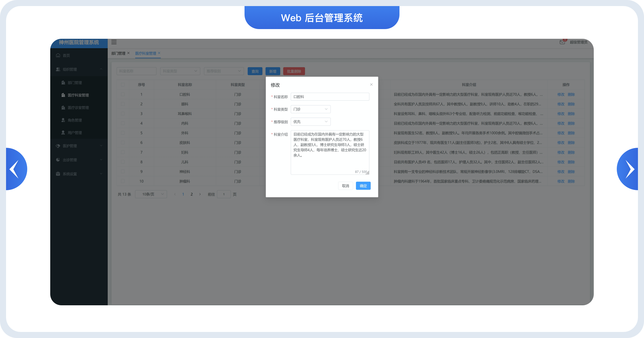The height and width of the screenshot is (338, 644).
Task: Go to next slide with right arrow
Action: point(629,169)
